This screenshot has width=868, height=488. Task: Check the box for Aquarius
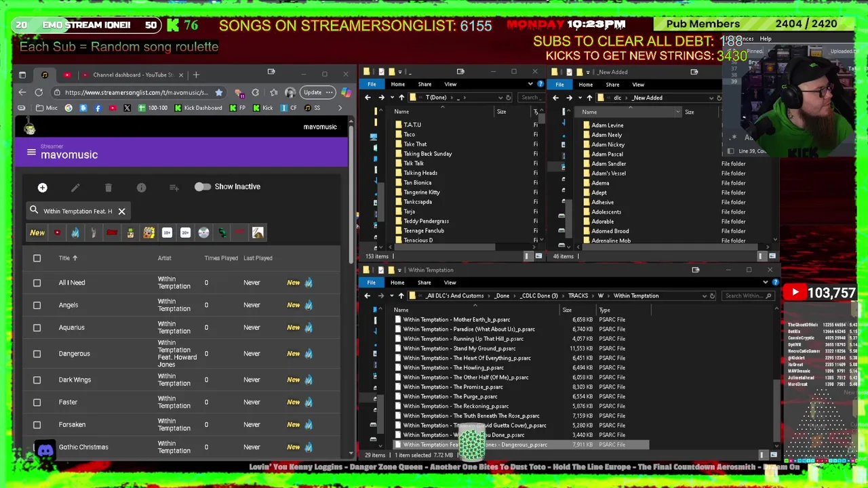pyautogui.click(x=37, y=327)
